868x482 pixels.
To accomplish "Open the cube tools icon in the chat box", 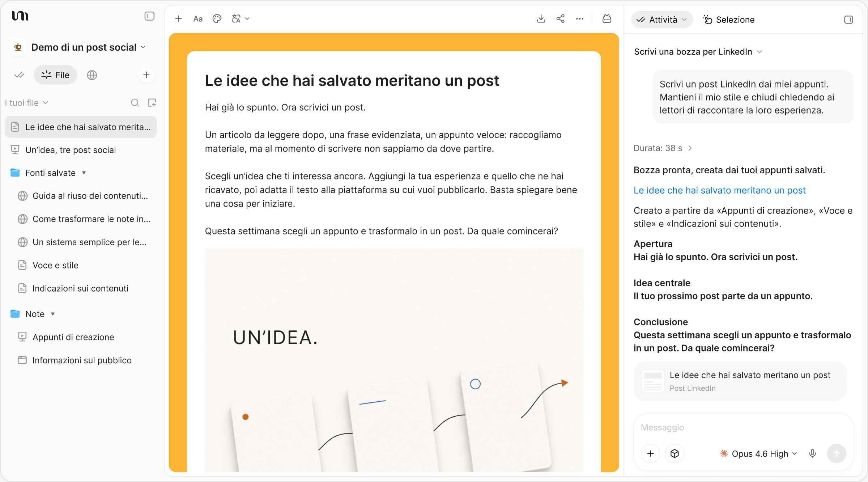I will (x=675, y=453).
